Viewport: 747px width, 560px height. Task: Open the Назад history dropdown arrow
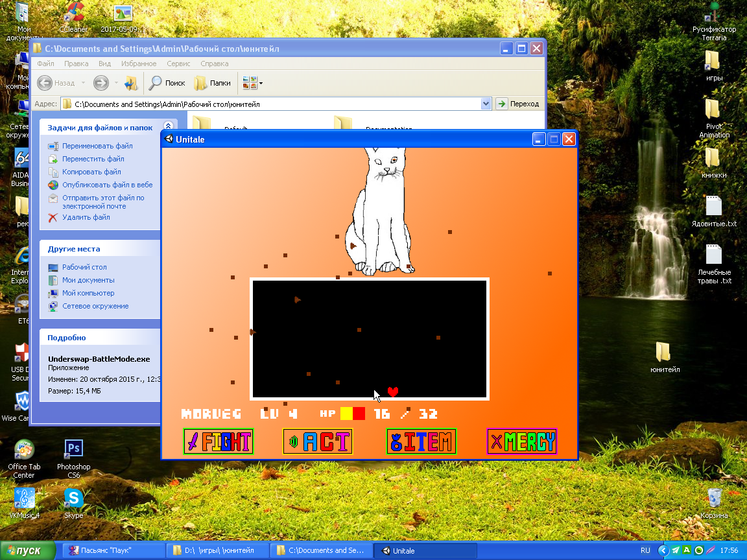[x=84, y=83]
